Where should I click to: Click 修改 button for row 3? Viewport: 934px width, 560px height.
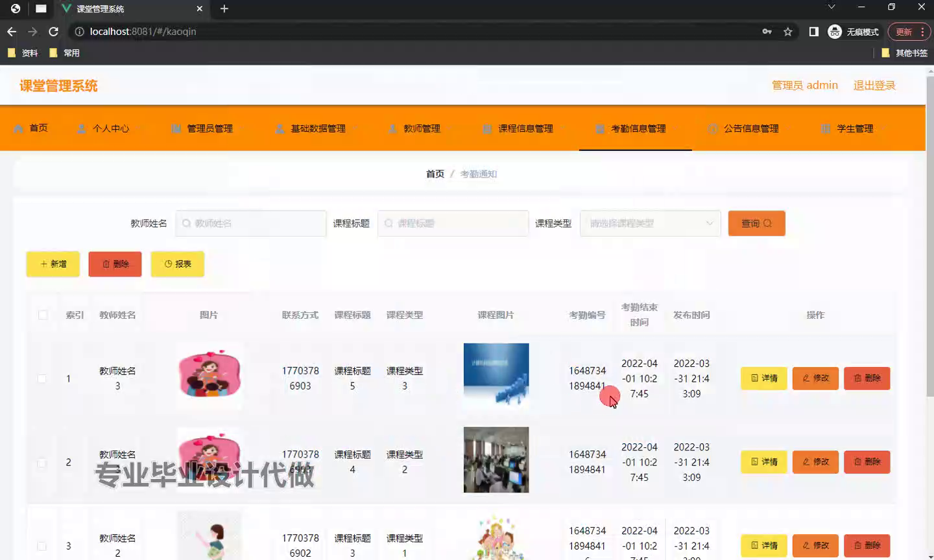coord(815,545)
